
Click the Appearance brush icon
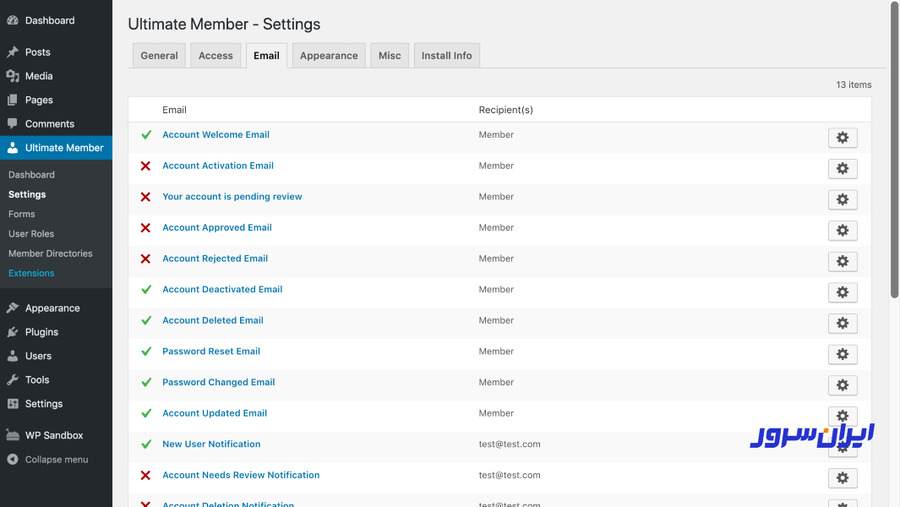[x=13, y=308]
